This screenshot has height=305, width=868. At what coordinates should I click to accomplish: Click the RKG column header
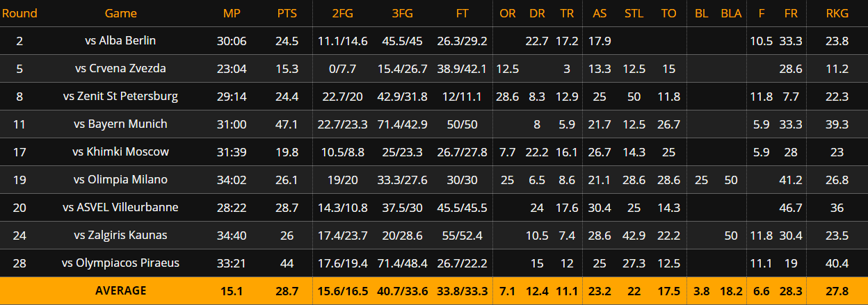pyautogui.click(x=837, y=14)
